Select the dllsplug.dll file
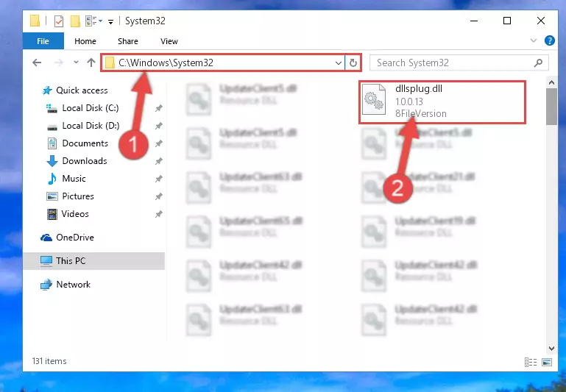Screen dimensions: 566x392 pos(442,102)
